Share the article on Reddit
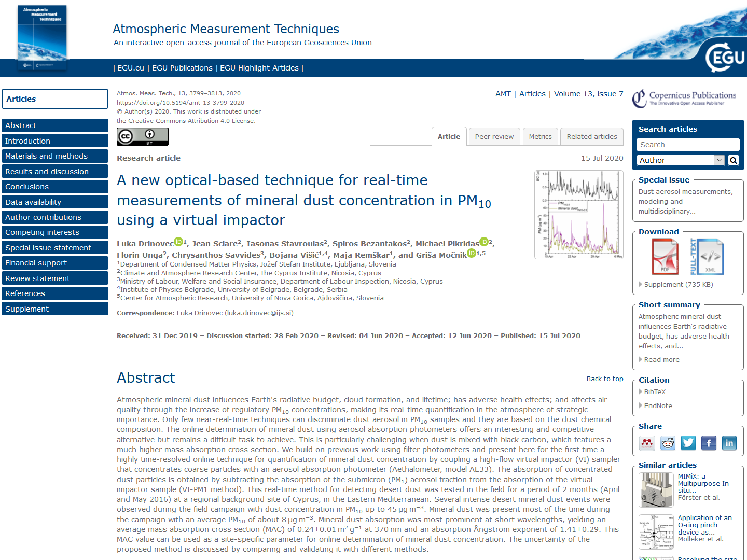This screenshot has height=560, width=747. click(668, 443)
